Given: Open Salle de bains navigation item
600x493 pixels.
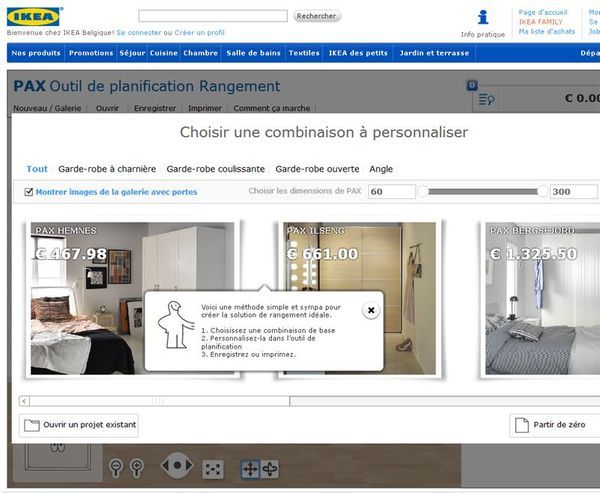Looking at the screenshot, I should tap(253, 53).
